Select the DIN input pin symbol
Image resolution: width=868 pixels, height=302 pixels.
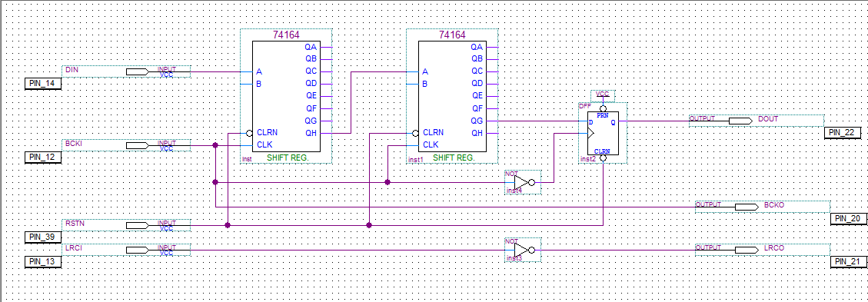pos(126,71)
